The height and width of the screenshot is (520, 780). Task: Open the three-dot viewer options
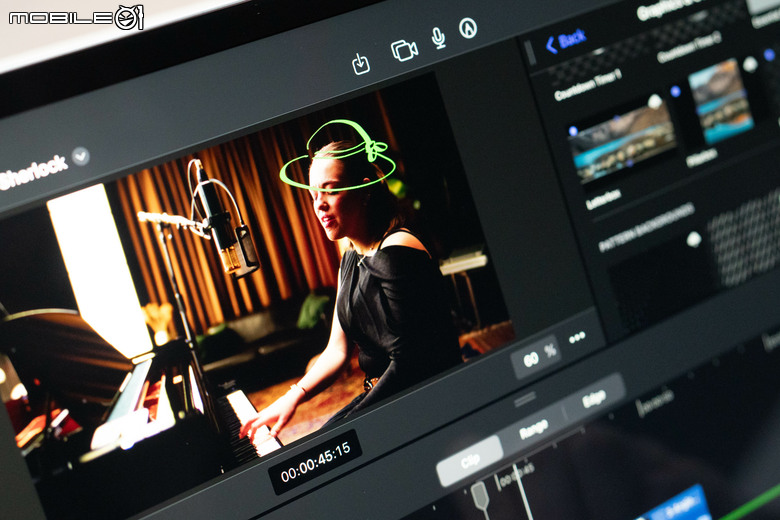pos(577,338)
